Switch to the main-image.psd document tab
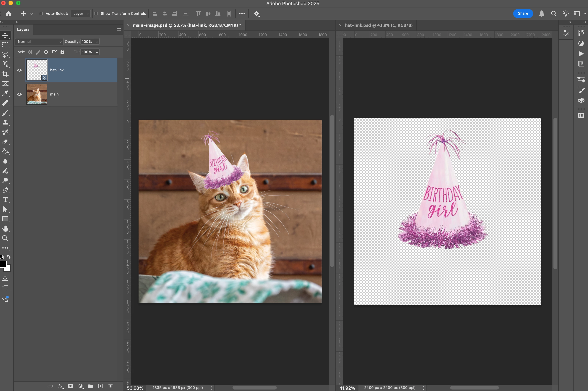The image size is (588, 391). pos(187,25)
